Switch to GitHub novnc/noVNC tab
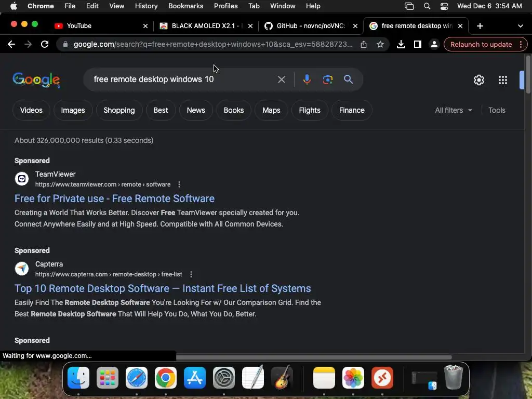 coord(310,26)
